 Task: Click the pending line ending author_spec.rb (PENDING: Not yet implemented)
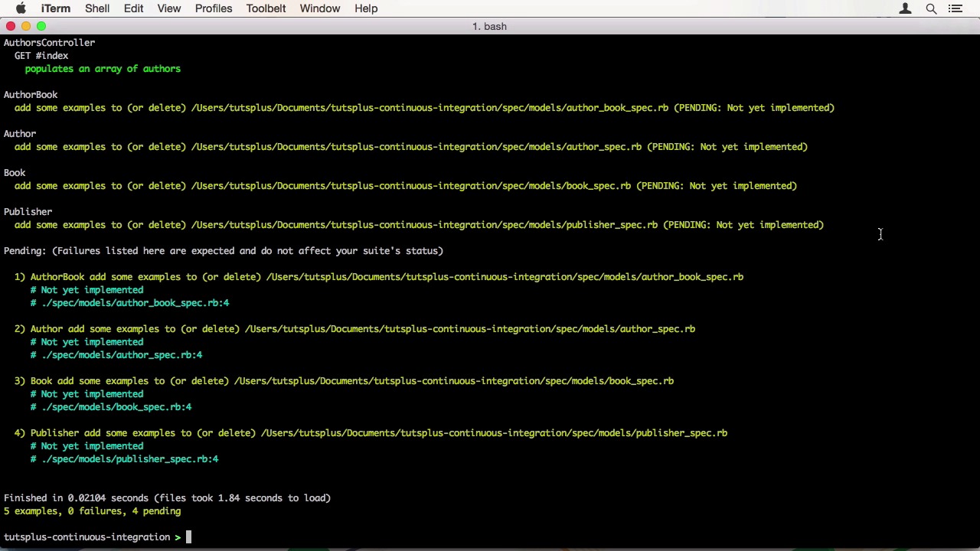pyautogui.click(x=411, y=147)
